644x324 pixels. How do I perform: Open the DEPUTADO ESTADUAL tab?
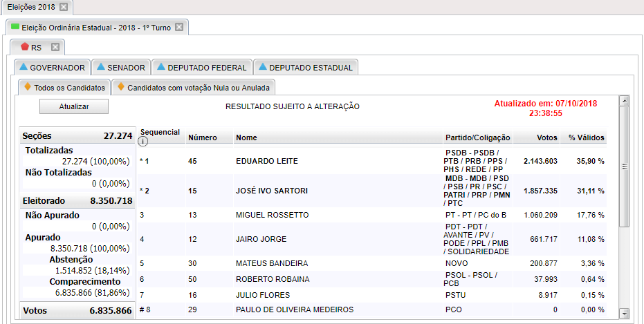coord(306,67)
